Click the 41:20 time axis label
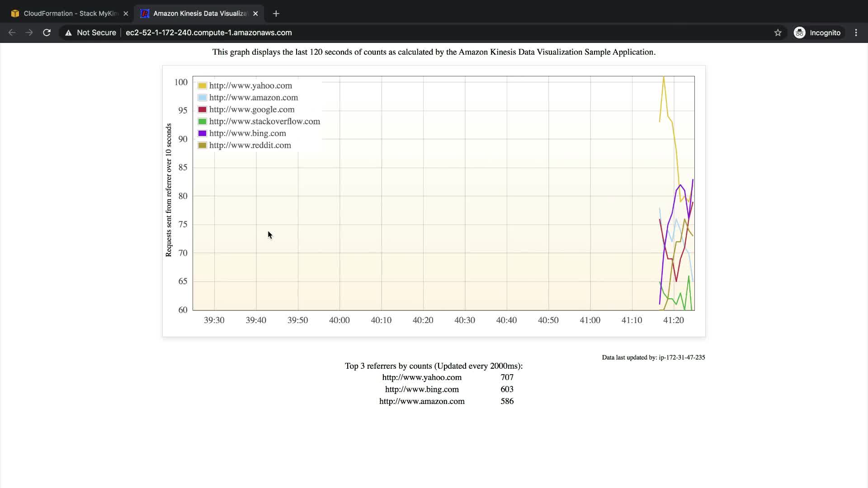This screenshot has width=868, height=488. [x=673, y=320]
